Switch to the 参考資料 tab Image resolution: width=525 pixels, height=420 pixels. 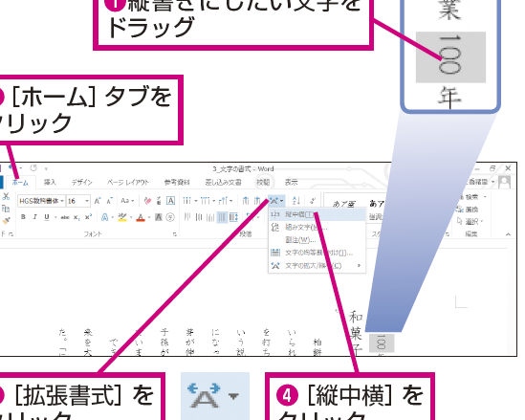coord(177,182)
